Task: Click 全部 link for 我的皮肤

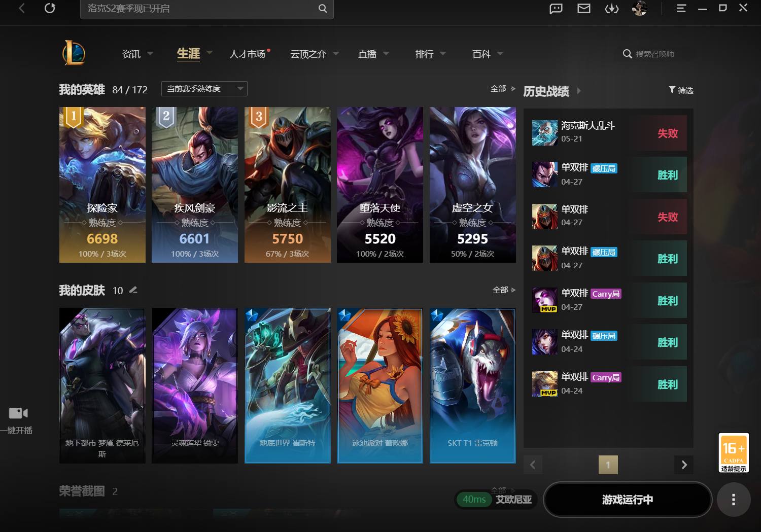Action: (504, 290)
